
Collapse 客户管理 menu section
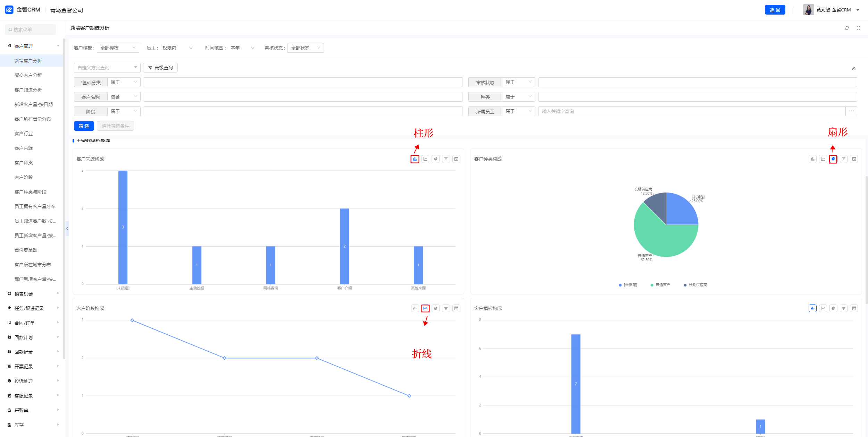click(33, 46)
